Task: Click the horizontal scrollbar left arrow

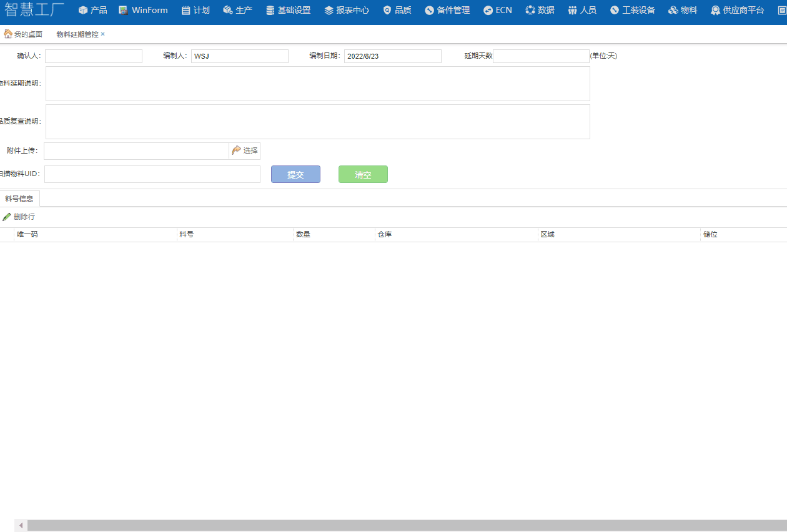Action: pyautogui.click(x=21, y=526)
